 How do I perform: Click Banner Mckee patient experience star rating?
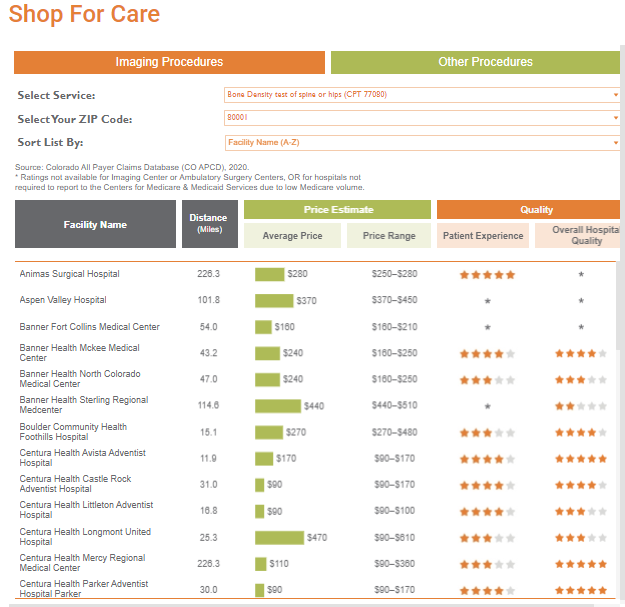[x=487, y=354]
